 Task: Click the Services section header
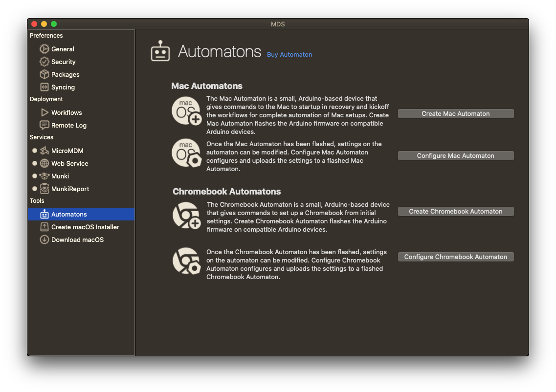42,137
